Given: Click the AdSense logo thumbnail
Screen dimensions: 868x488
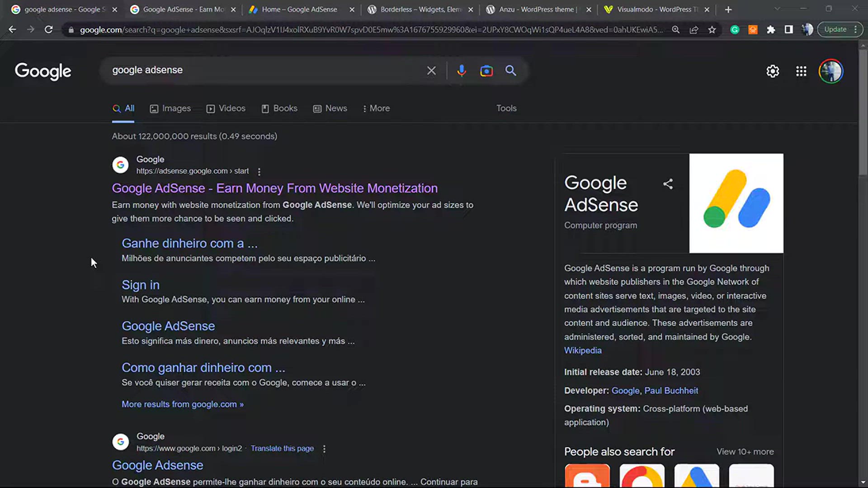Looking at the screenshot, I should [736, 203].
